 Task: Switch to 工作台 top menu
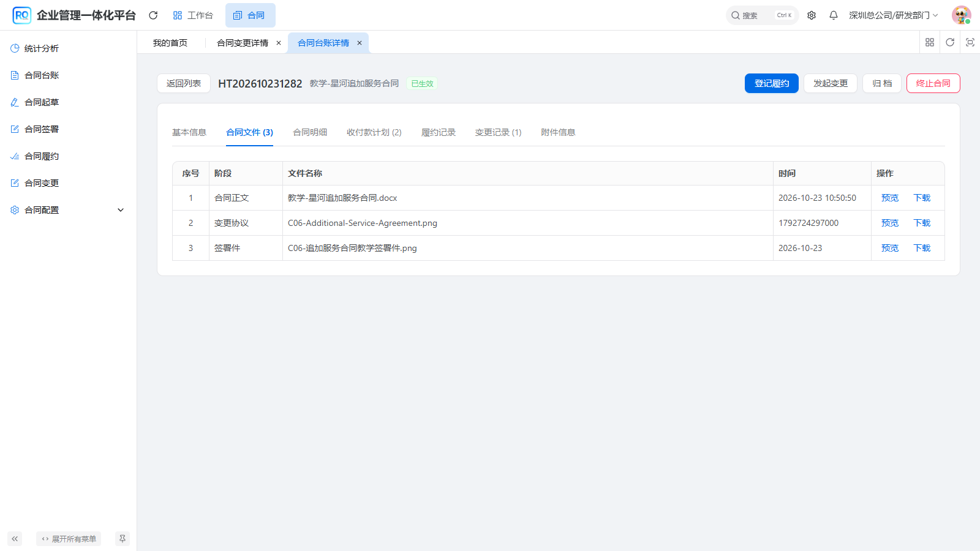[193, 15]
